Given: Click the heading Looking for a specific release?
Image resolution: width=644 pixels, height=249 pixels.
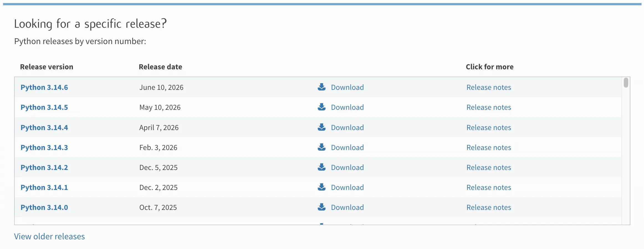Looking at the screenshot, I should [90, 24].
